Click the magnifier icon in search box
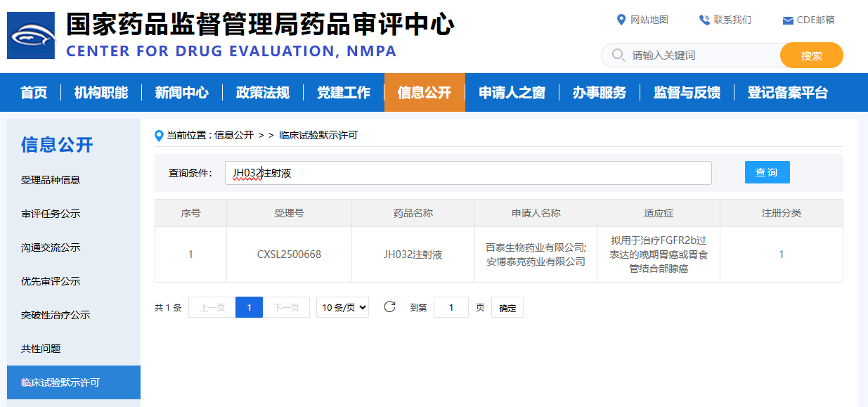The image size is (868, 407). (x=618, y=56)
